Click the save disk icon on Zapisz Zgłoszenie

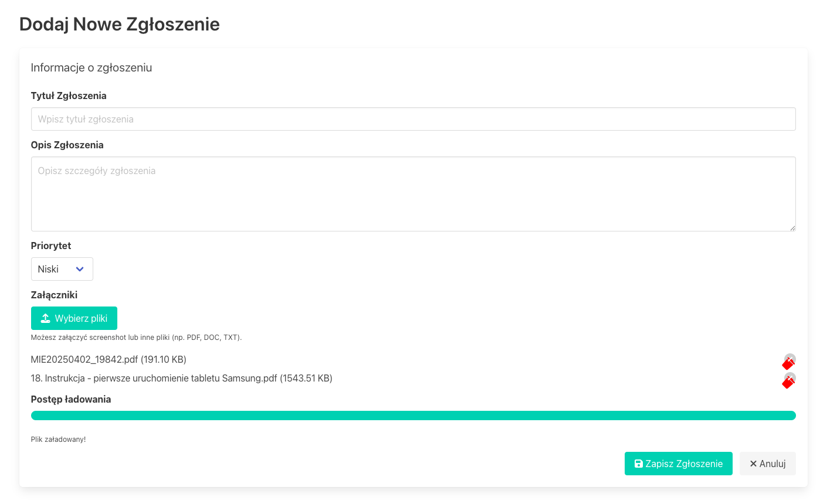pos(638,464)
